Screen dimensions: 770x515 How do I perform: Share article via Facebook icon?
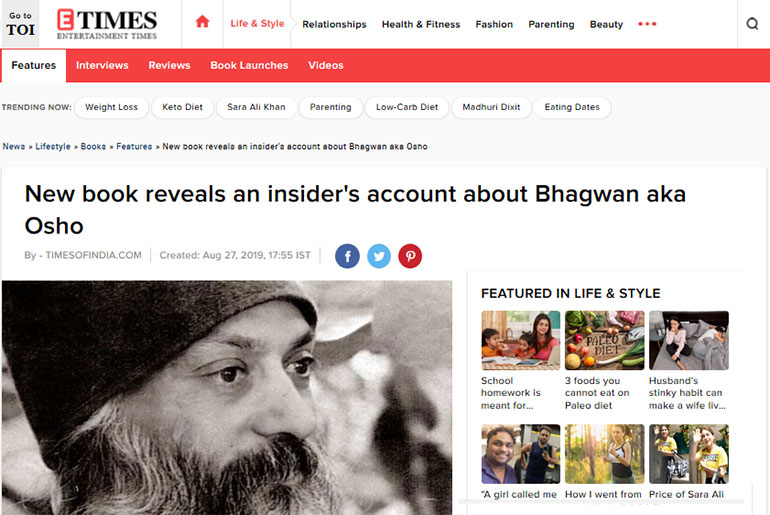pyautogui.click(x=347, y=256)
